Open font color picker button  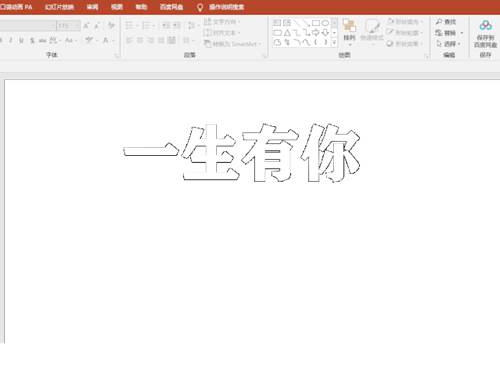pos(106,41)
